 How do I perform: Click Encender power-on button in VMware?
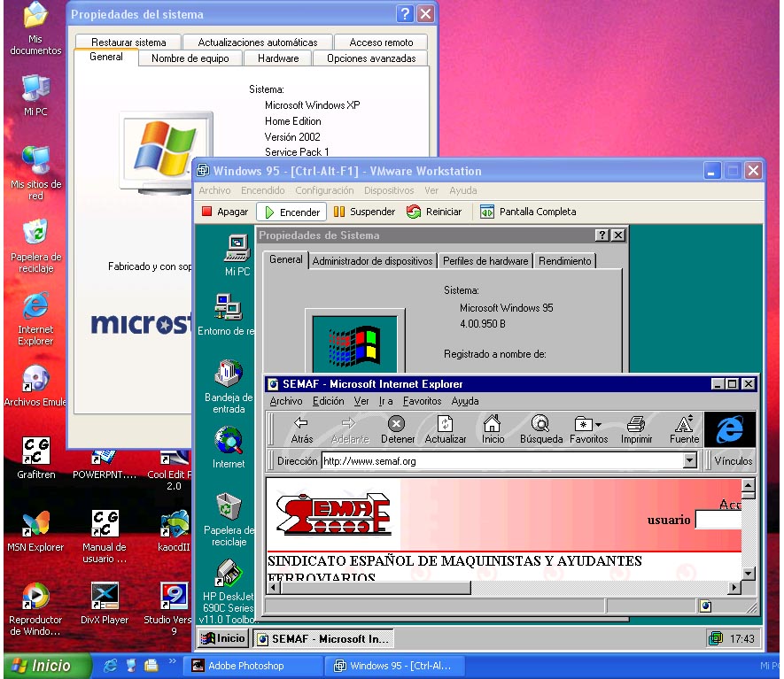[291, 212]
